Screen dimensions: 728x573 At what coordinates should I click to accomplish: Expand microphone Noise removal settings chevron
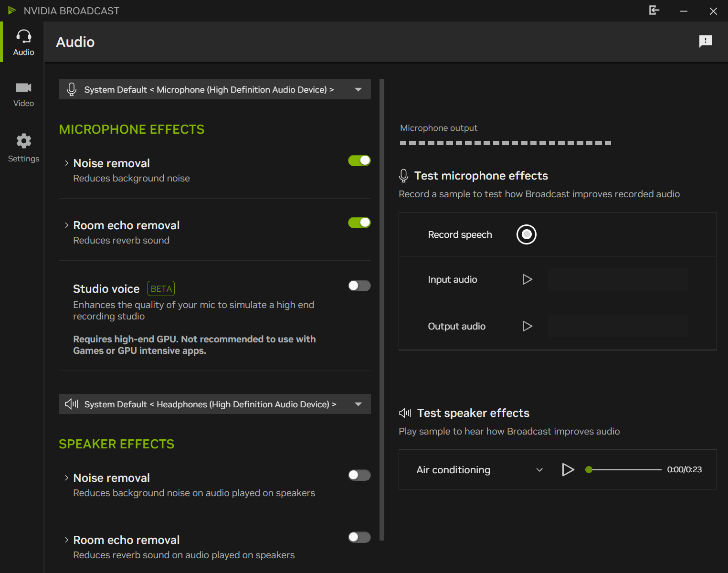click(66, 163)
